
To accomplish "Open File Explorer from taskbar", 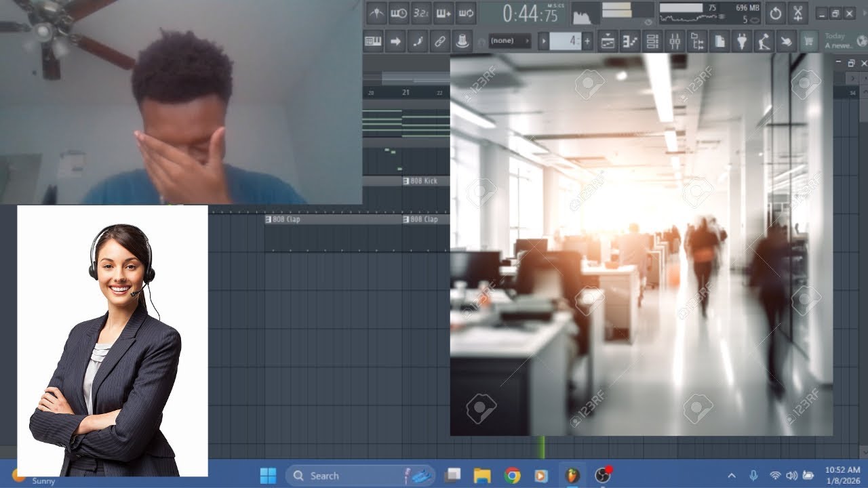I will tap(482, 476).
